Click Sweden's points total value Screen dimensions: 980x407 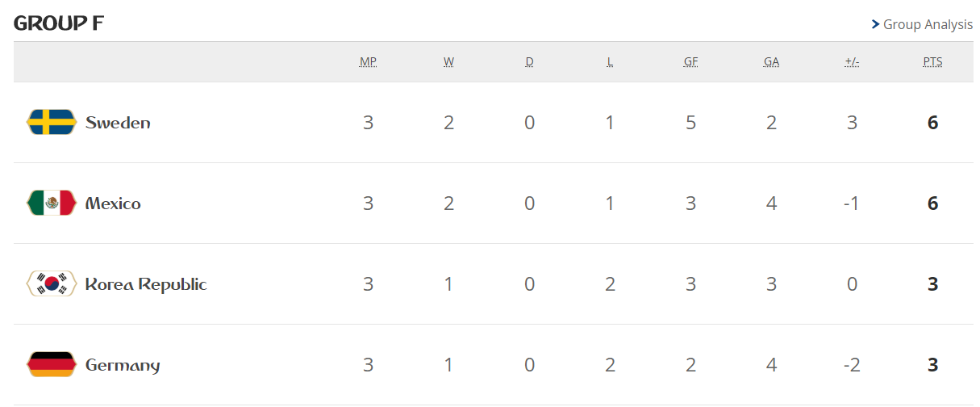[x=932, y=123]
